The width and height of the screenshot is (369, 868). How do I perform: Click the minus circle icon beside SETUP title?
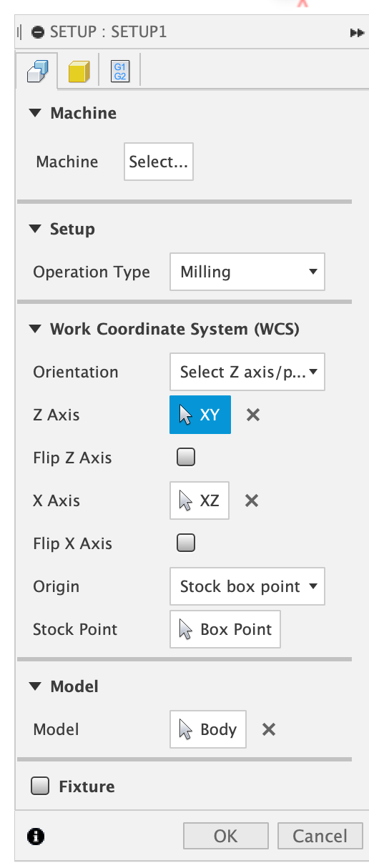[x=38, y=32]
